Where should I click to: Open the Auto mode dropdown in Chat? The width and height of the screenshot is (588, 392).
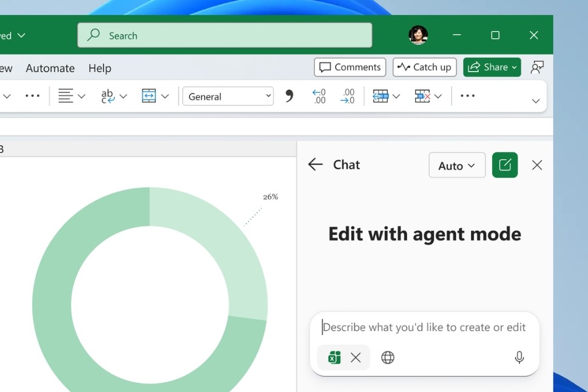pos(456,165)
